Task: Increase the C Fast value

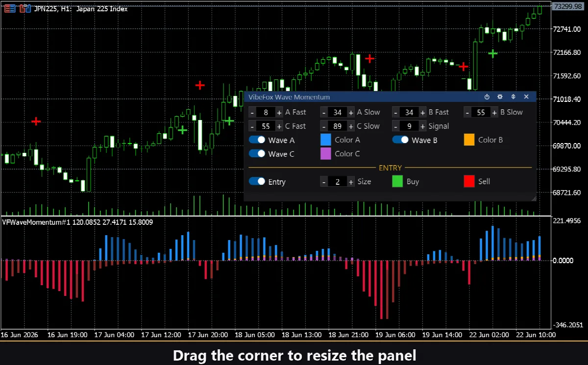Action: coord(279,126)
